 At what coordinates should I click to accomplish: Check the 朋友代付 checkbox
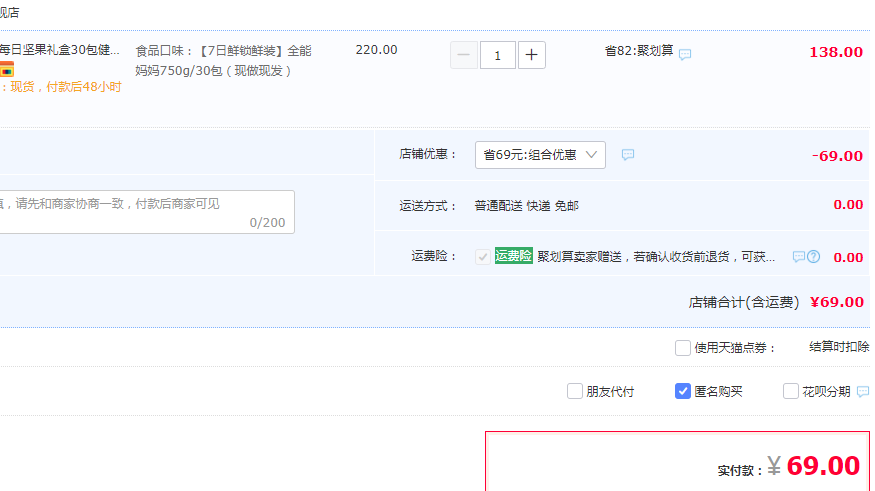tap(574, 391)
